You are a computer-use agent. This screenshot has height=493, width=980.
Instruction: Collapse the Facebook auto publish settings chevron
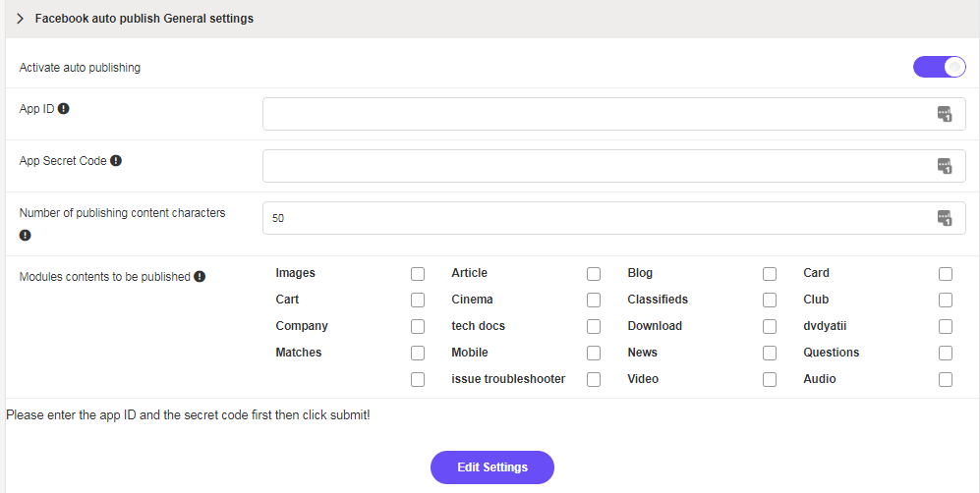click(20, 19)
